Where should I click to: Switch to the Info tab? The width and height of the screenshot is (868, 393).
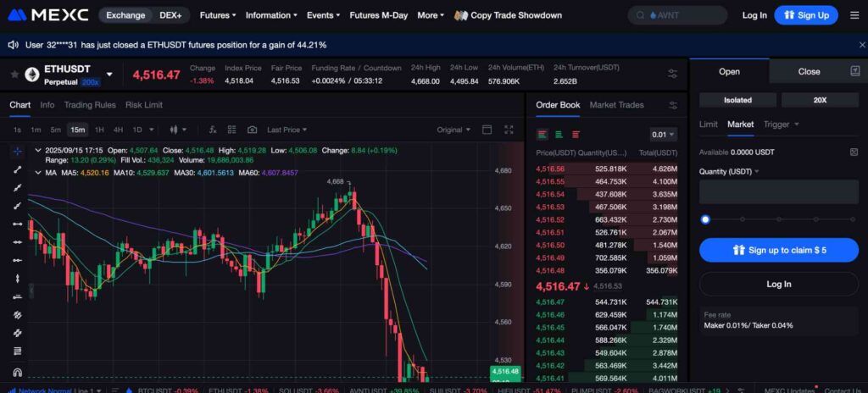click(47, 105)
